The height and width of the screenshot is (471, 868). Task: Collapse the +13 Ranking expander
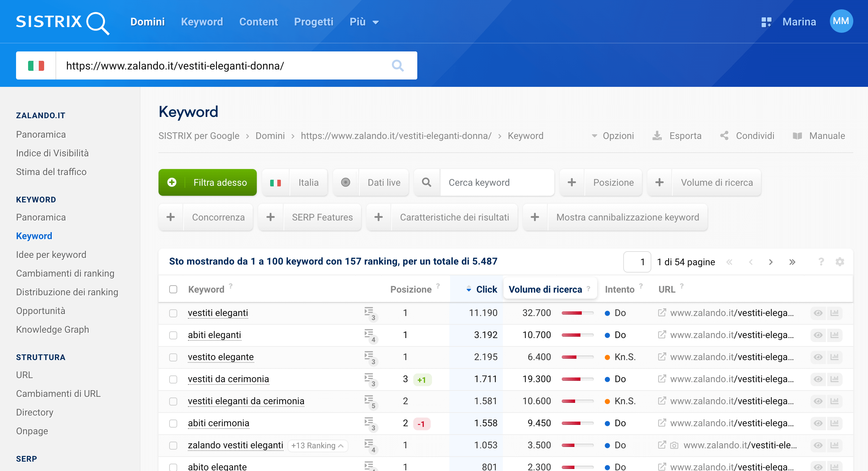coord(318,445)
